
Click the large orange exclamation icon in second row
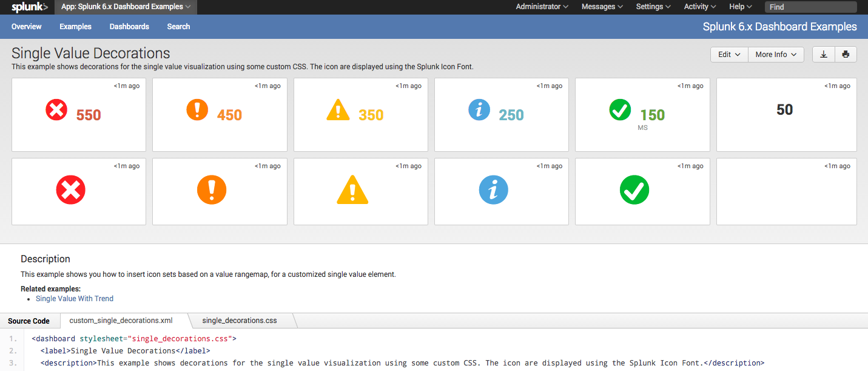point(212,190)
